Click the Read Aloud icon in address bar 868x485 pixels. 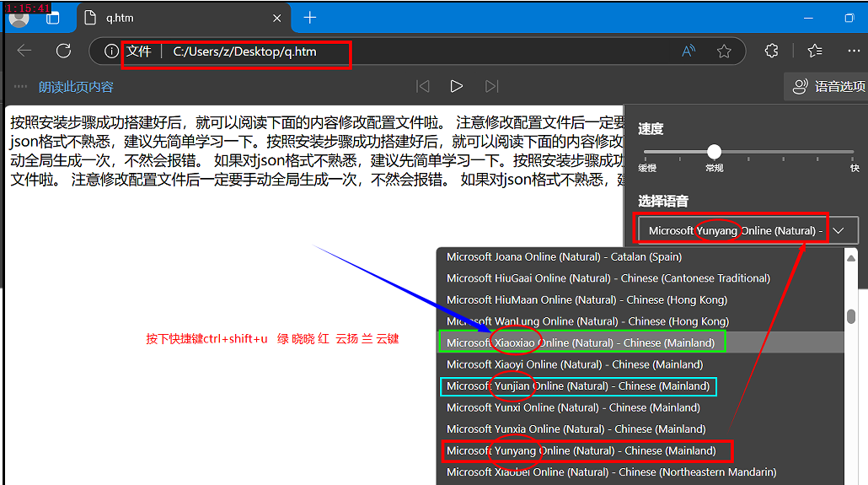pos(689,51)
